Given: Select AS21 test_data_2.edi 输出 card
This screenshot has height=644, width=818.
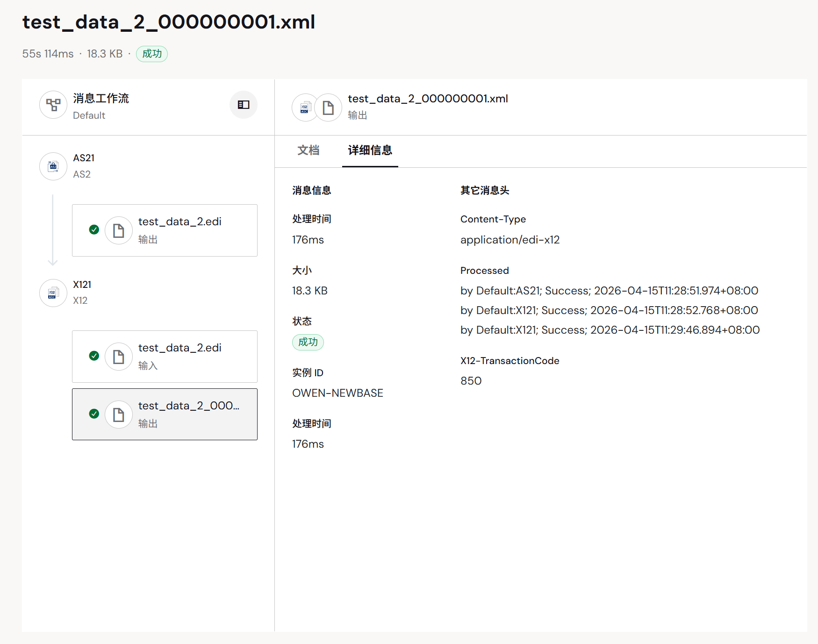Looking at the screenshot, I should (165, 230).
